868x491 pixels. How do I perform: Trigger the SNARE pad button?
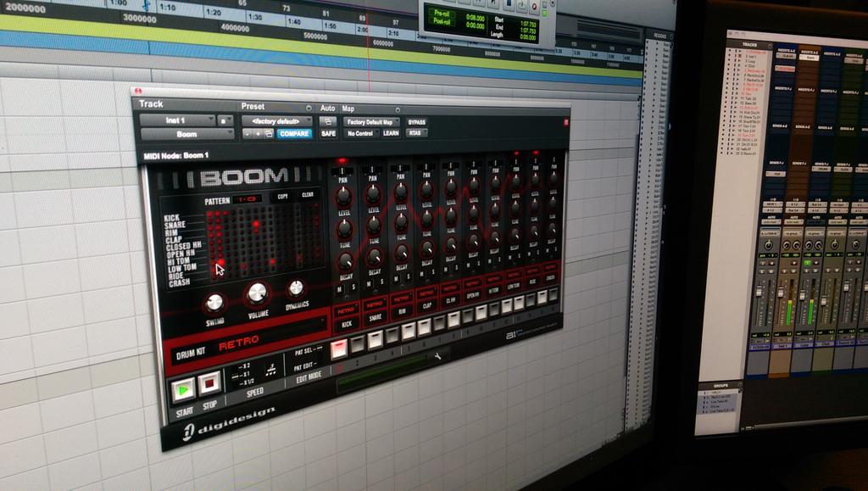[x=376, y=318]
